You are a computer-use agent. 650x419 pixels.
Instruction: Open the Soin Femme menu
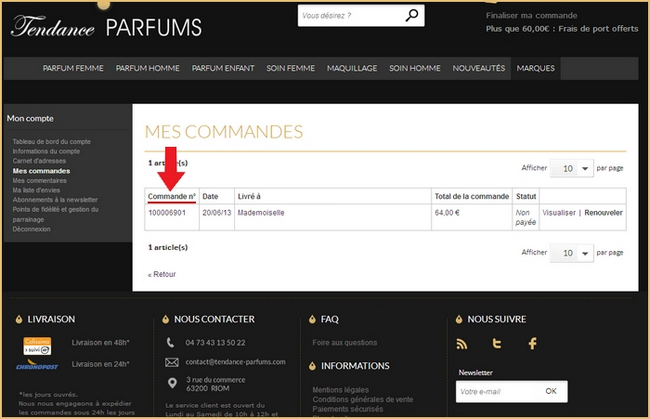point(291,68)
